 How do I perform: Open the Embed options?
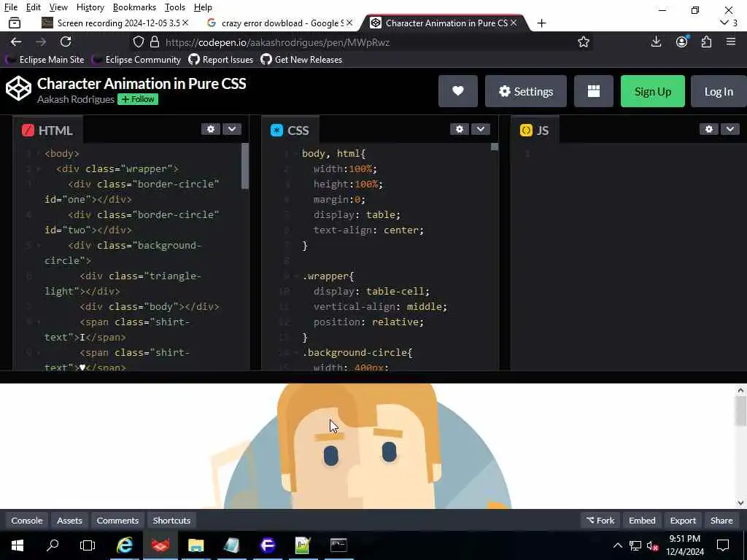(642, 521)
